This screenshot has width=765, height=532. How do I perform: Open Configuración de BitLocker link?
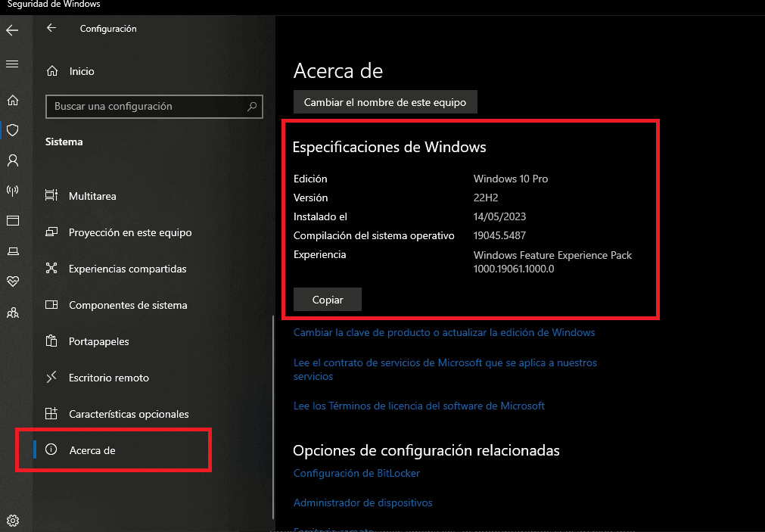356,473
